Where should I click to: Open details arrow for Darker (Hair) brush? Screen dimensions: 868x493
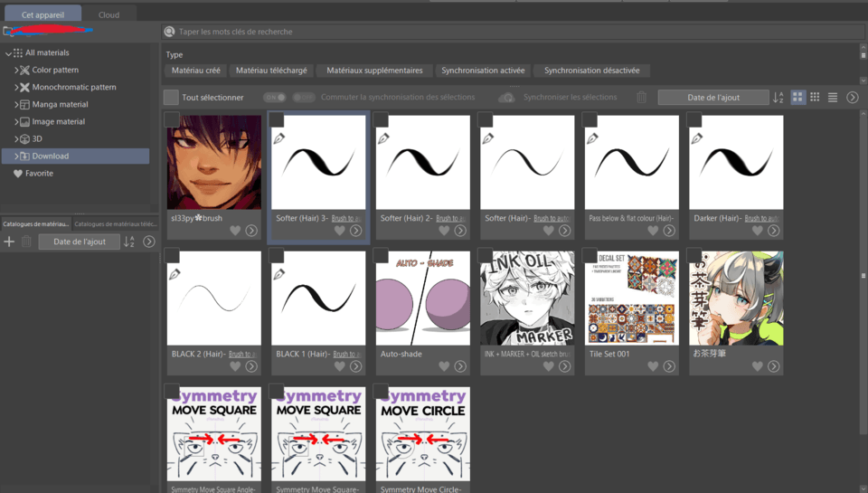pos(773,231)
